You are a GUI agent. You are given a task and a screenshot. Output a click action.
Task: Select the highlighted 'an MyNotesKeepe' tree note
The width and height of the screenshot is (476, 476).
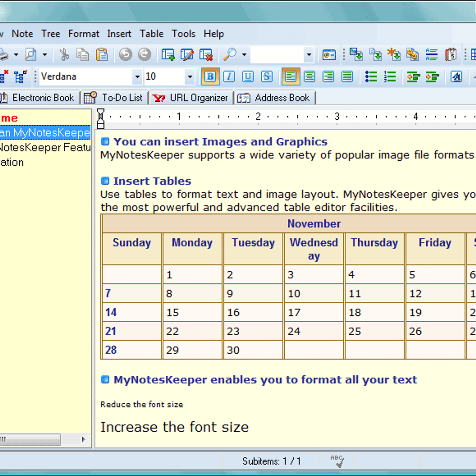coord(45,133)
